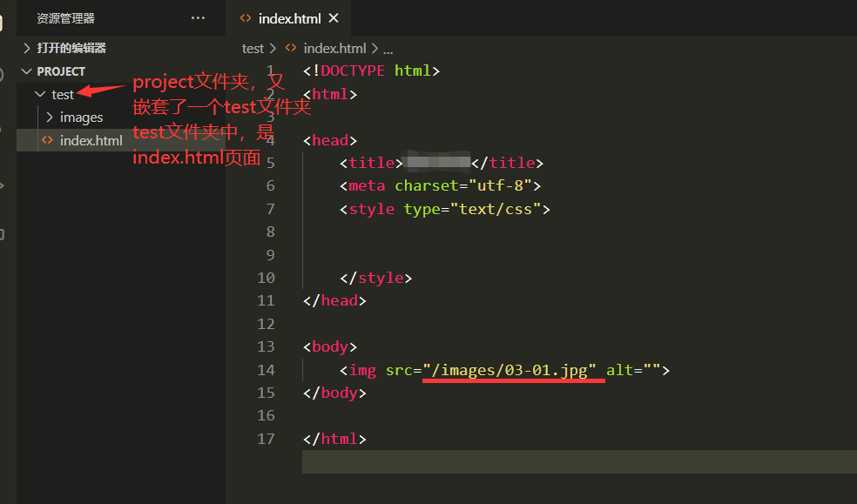Select the index.html editor tab

pyautogui.click(x=288, y=18)
